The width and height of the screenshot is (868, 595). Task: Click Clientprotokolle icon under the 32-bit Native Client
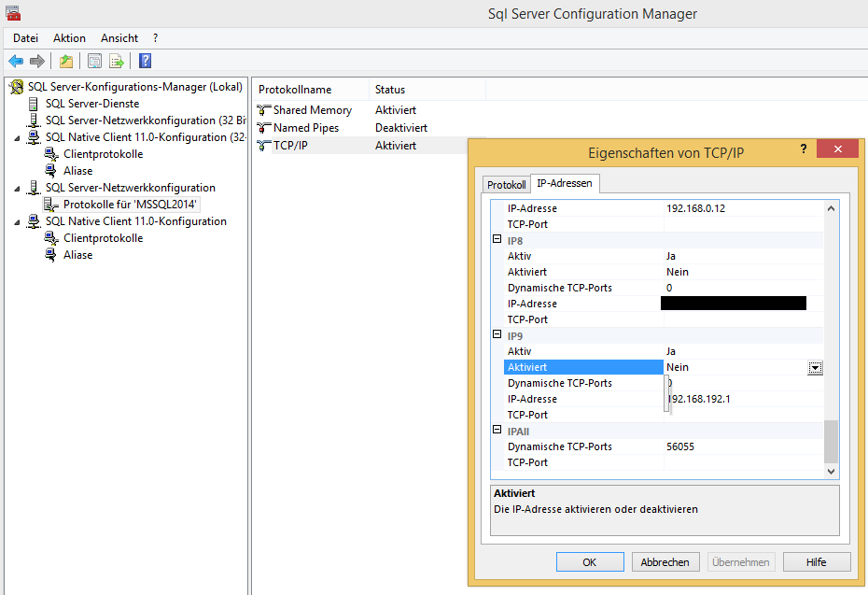51,154
